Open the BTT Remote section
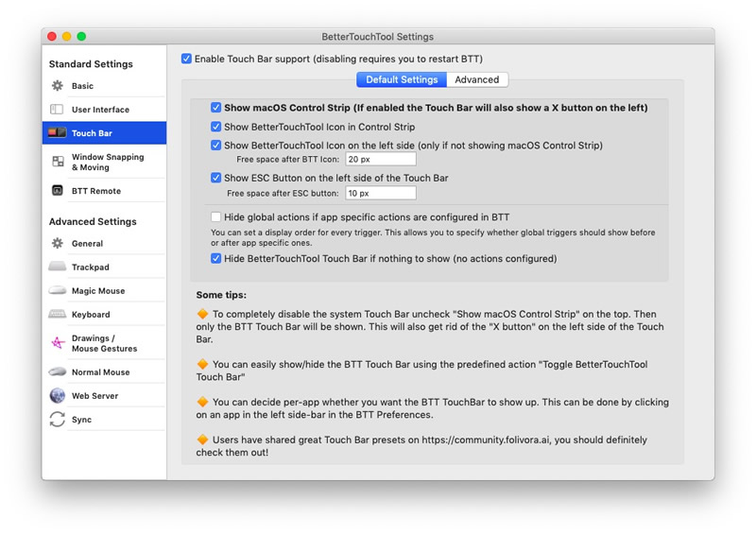The height and width of the screenshot is (535, 756). click(x=104, y=191)
